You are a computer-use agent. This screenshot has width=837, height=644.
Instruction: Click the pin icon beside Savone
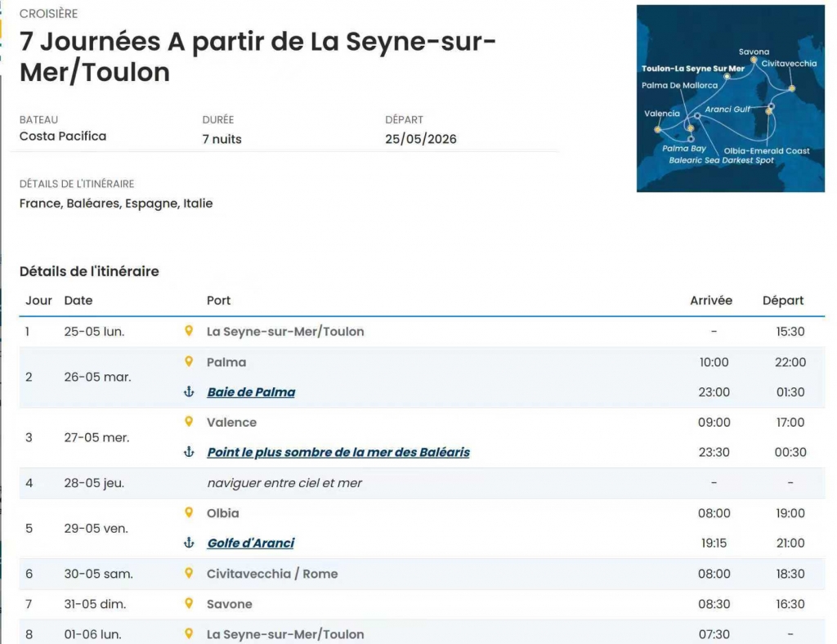coord(189,604)
